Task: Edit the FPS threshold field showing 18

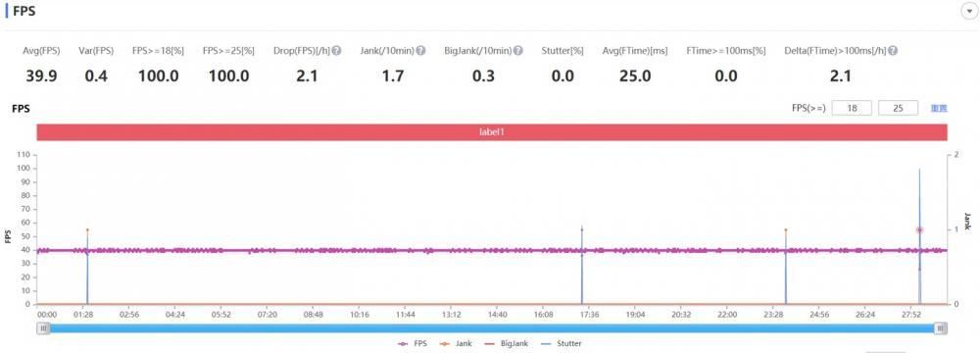Action: pyautogui.click(x=852, y=108)
